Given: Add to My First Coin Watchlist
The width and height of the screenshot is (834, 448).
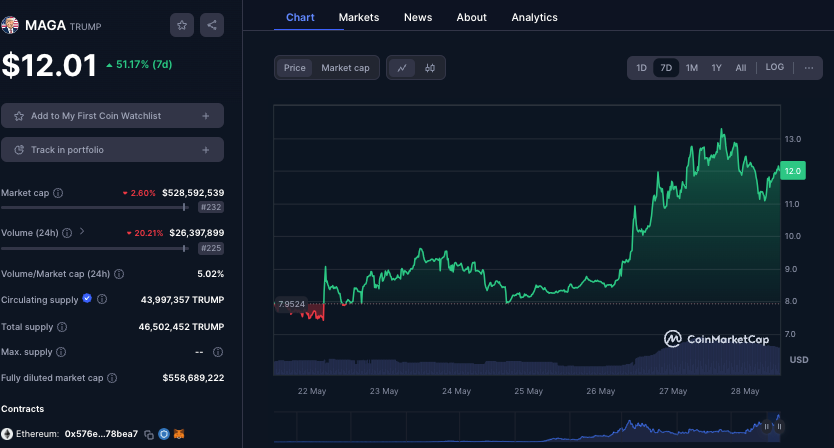Looking at the screenshot, I should [112, 115].
